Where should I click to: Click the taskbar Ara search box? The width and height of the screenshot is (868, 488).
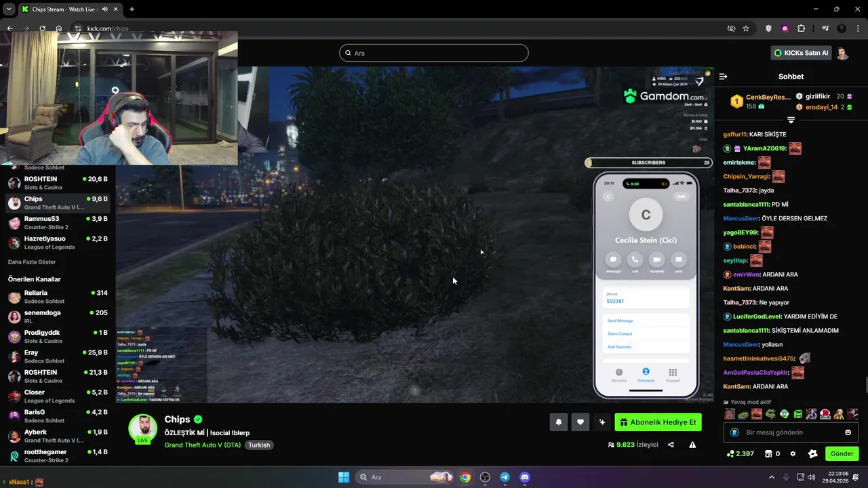(406, 477)
